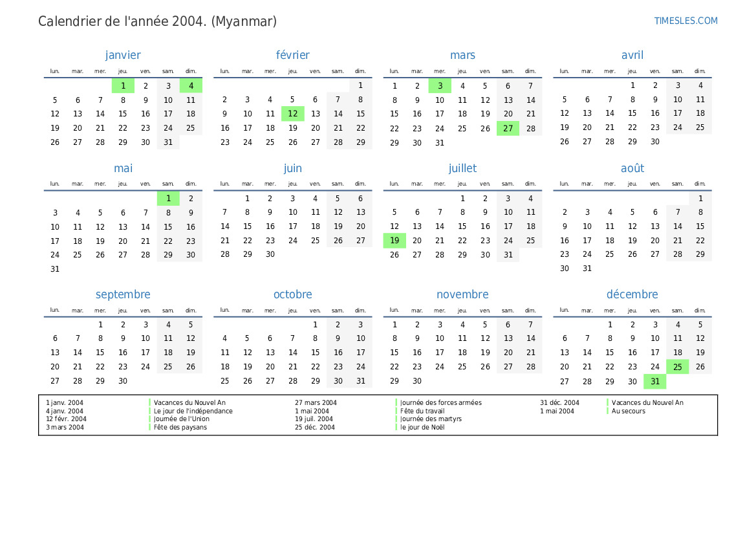This screenshot has height=535, width=756.
Task: Select highlighted 19 in juillet
Action: pyautogui.click(x=394, y=241)
